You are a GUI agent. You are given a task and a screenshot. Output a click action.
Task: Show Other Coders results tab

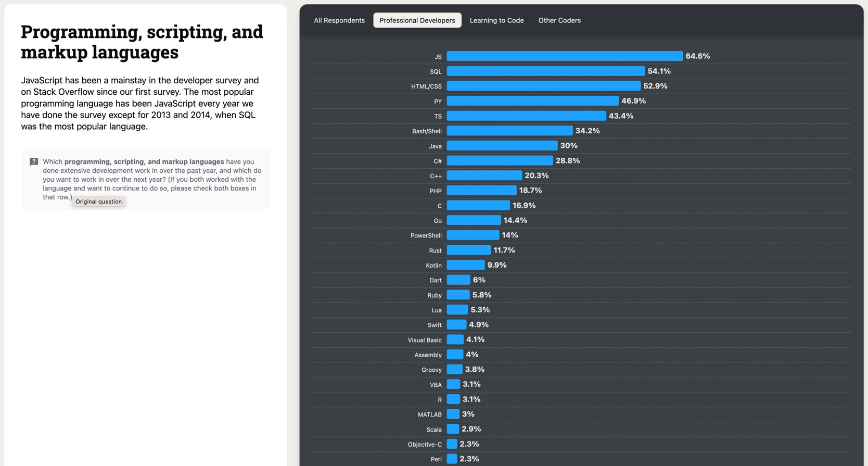[559, 20]
